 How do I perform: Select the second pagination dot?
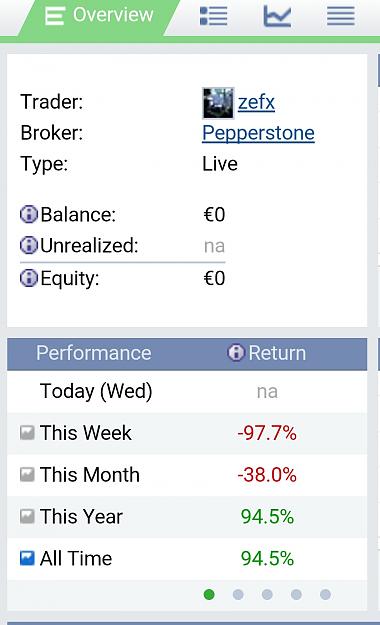pyautogui.click(x=238, y=594)
